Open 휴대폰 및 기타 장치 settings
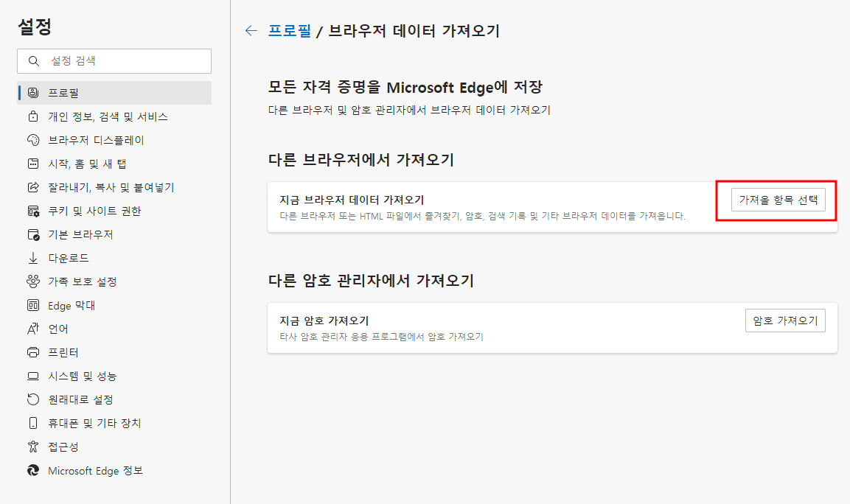This screenshot has width=850, height=504. point(114,423)
